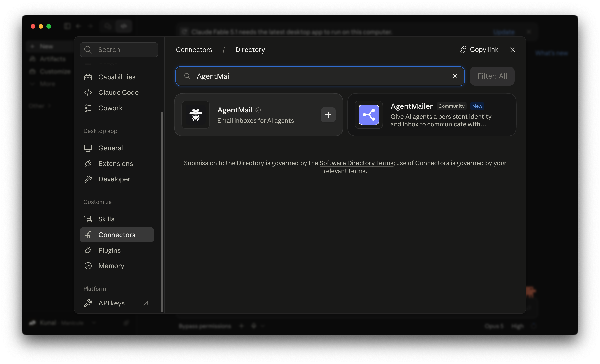Click the General monitor icon

[x=88, y=148]
